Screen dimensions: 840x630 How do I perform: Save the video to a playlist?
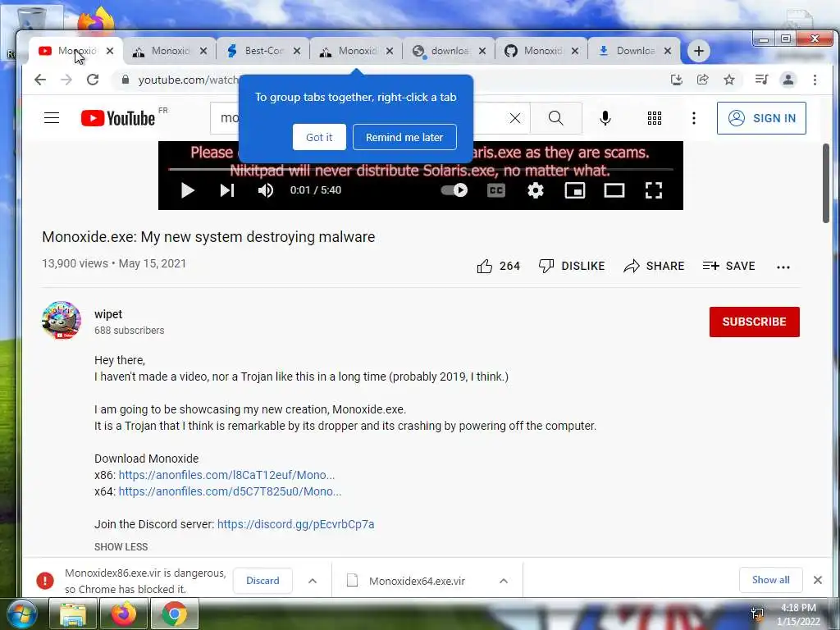(x=728, y=266)
